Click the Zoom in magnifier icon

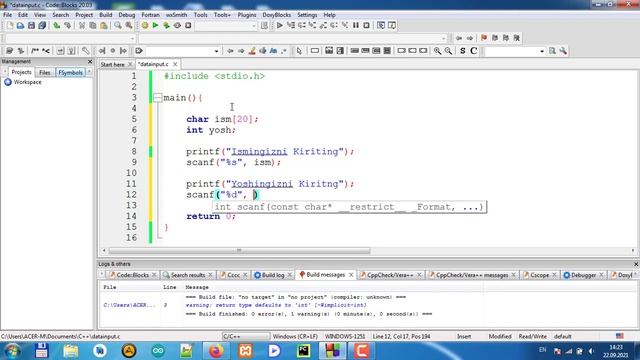tap(438, 51)
